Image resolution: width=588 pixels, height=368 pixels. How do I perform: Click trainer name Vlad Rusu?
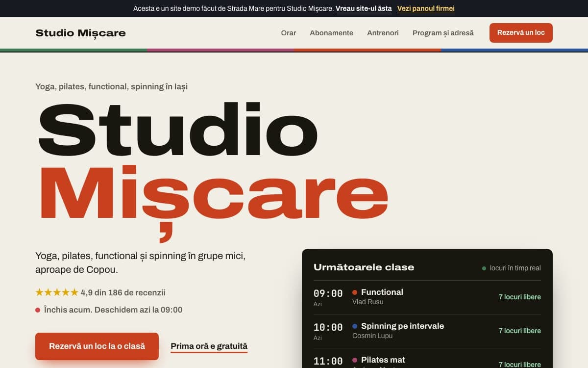[367, 302]
